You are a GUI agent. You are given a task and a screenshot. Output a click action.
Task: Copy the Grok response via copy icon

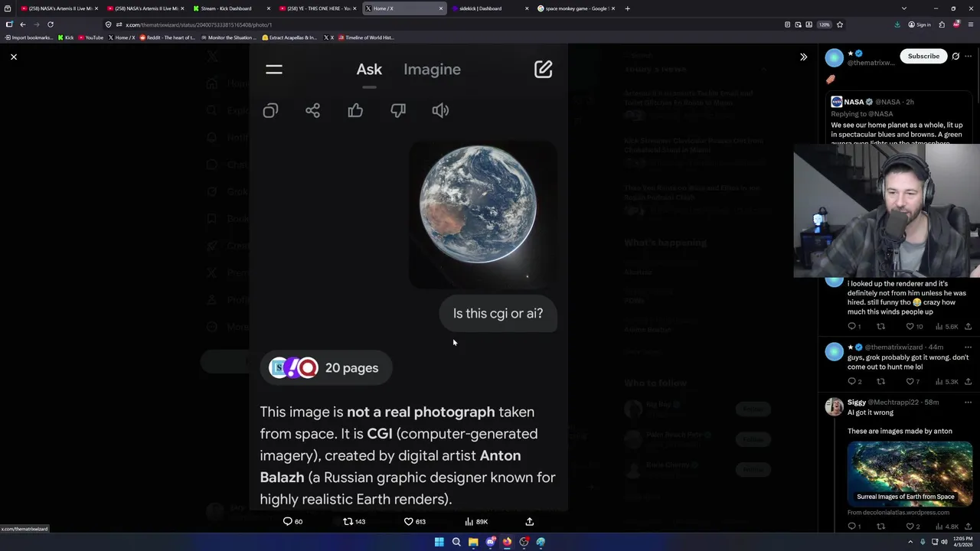[x=270, y=111]
